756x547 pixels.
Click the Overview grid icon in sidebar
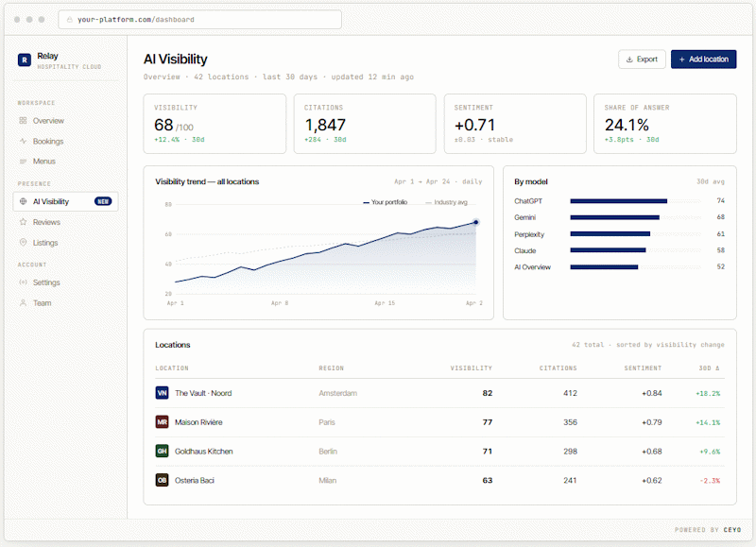(23, 121)
